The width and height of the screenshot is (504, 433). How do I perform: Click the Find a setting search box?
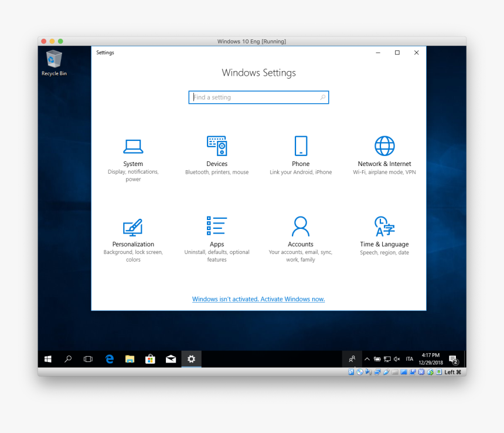click(x=258, y=97)
